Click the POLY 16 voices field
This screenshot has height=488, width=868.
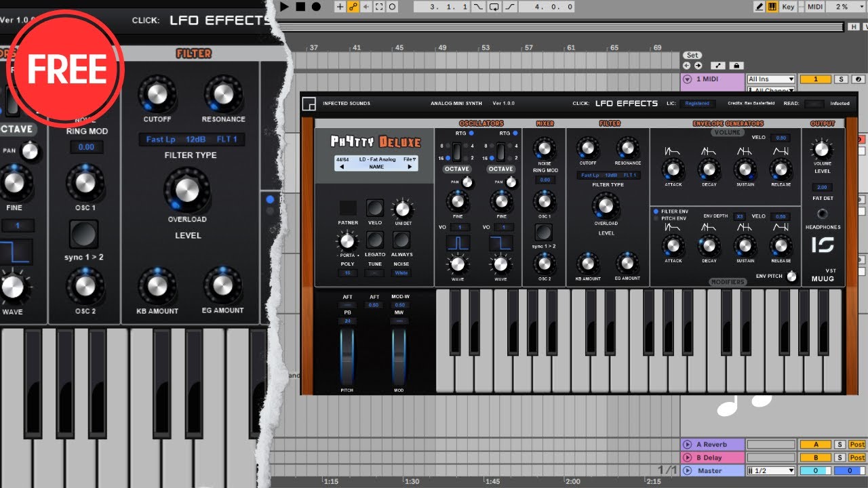point(347,272)
